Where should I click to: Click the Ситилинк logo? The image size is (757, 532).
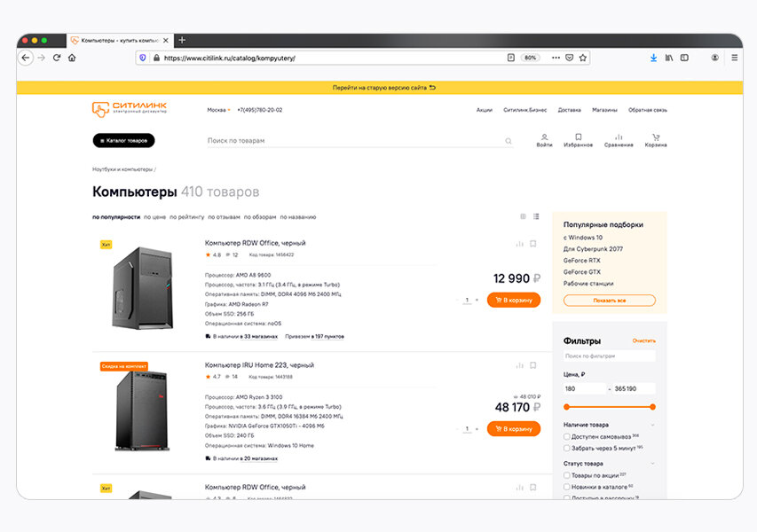pyautogui.click(x=130, y=109)
